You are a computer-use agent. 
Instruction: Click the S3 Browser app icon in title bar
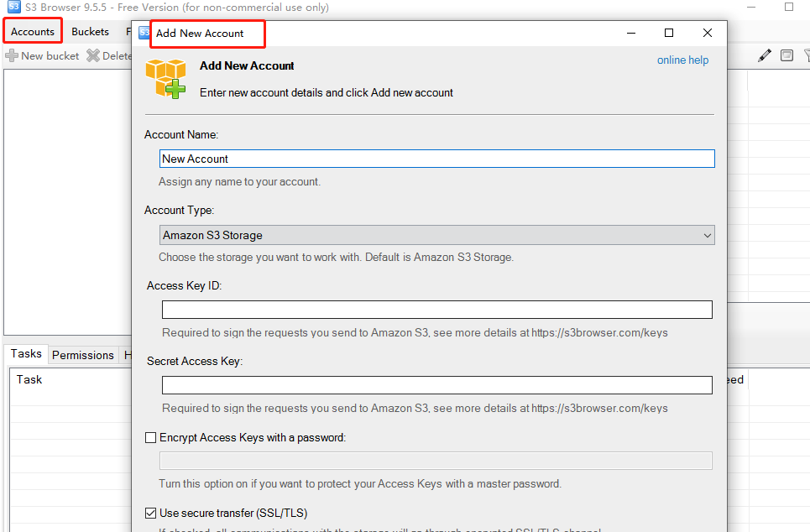[x=14, y=7]
